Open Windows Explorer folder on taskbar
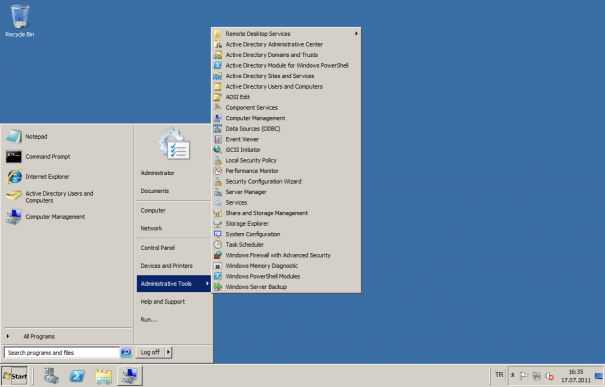 click(103, 376)
